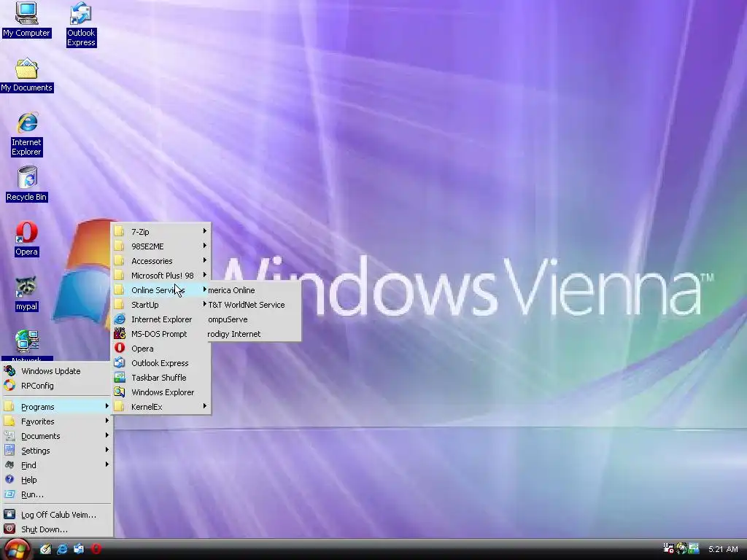The height and width of the screenshot is (560, 747).
Task: Select AT&T WorldNet Service entry
Action: point(254,305)
